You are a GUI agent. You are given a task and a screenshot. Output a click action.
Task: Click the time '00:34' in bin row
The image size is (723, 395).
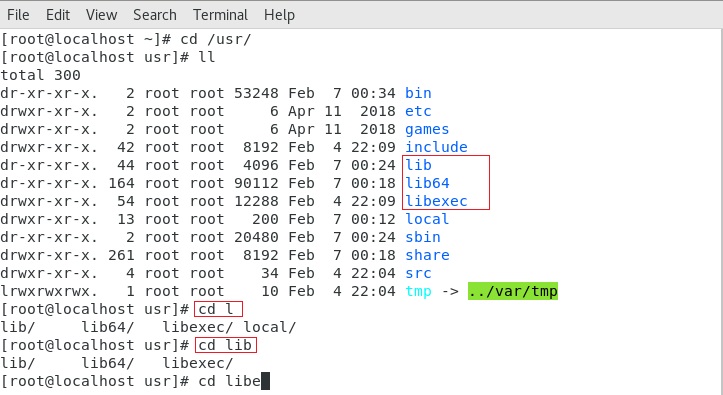373,93
